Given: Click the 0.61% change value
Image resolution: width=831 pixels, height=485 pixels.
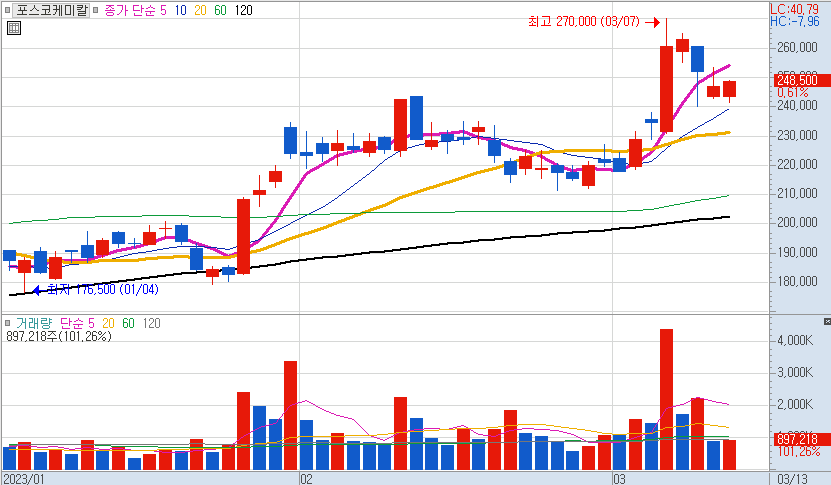Looking at the screenshot, I should click(x=793, y=93).
